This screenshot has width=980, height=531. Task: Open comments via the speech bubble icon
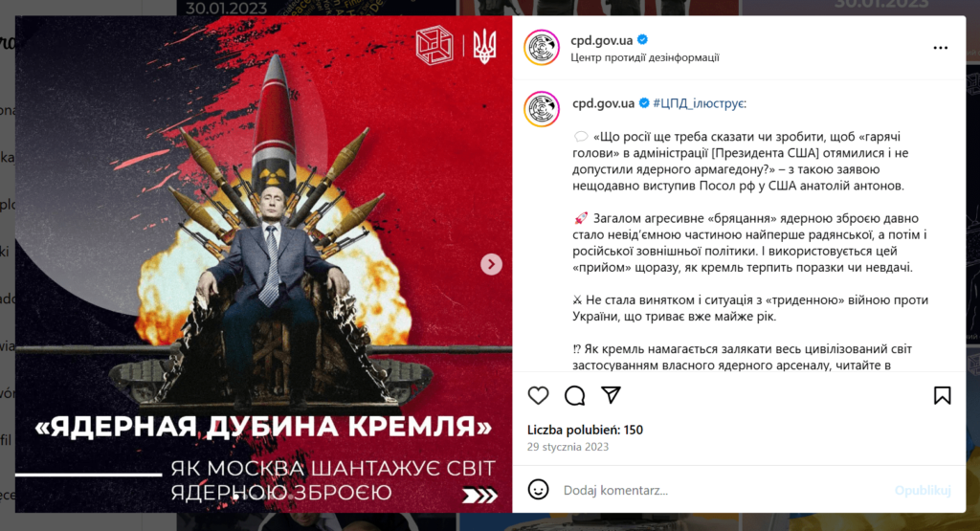coord(574,395)
